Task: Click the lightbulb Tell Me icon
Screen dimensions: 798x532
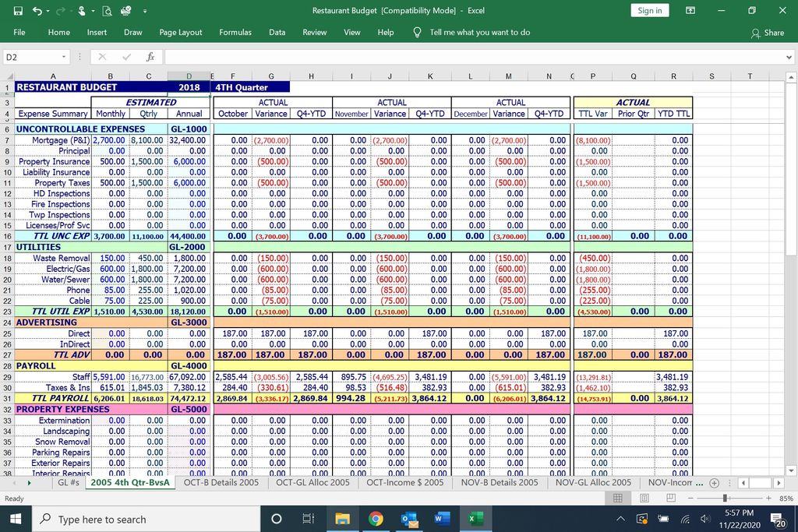Action: (x=417, y=32)
